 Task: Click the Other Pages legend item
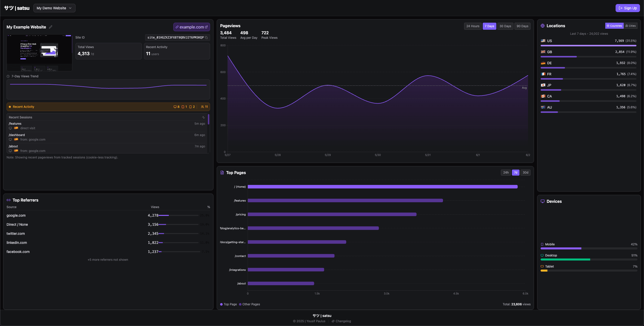(x=250, y=304)
